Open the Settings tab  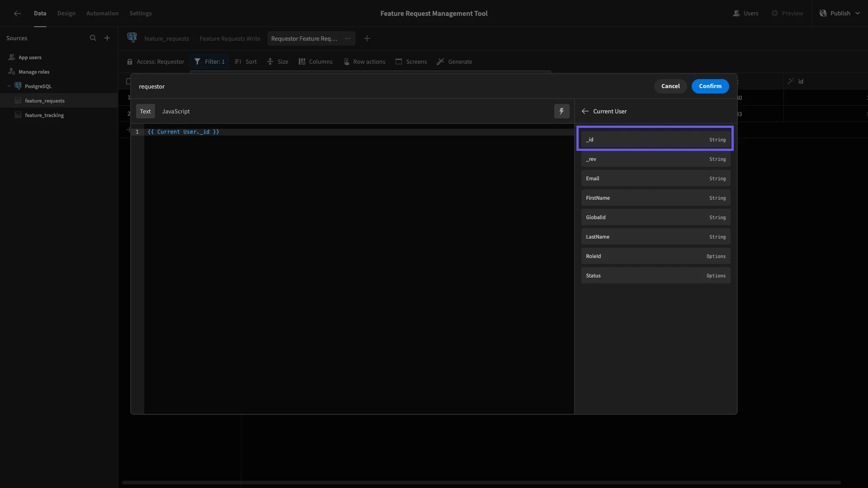[141, 14]
